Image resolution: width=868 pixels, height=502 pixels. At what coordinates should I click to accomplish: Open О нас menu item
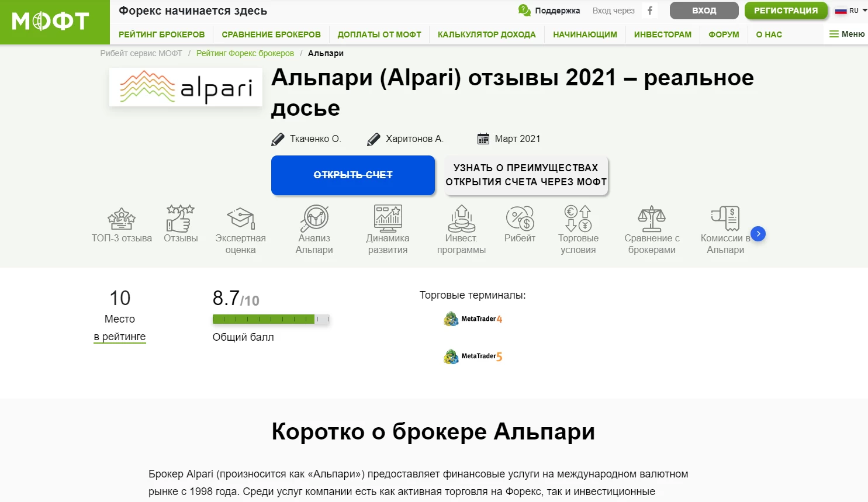pyautogui.click(x=769, y=34)
